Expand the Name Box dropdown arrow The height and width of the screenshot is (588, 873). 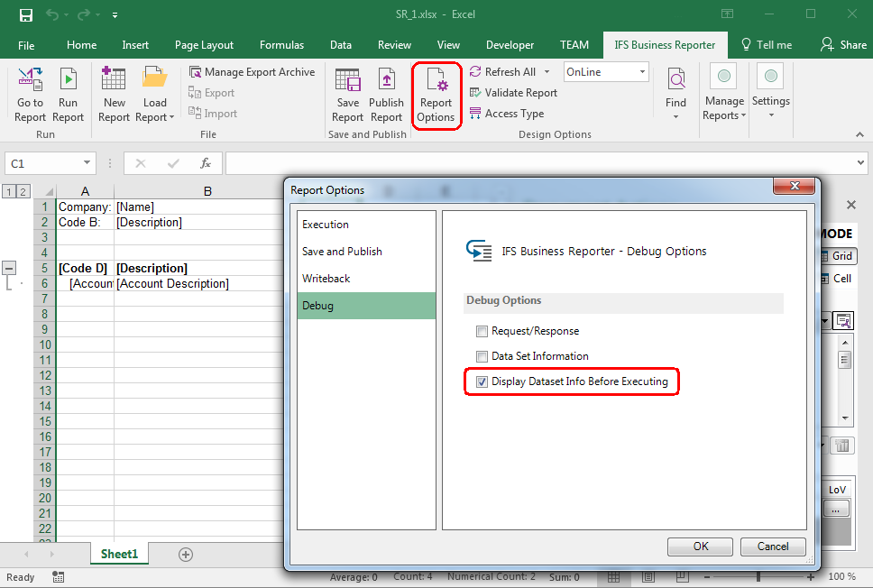click(87, 162)
